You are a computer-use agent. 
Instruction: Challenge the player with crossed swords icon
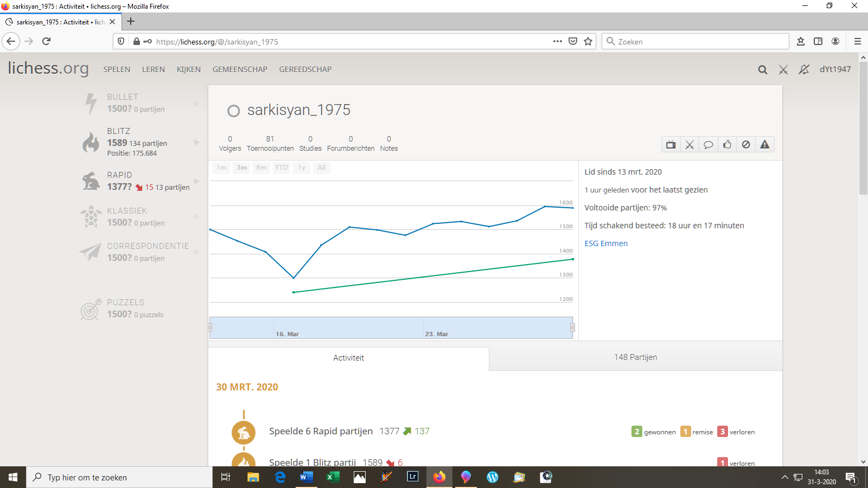[x=690, y=145]
